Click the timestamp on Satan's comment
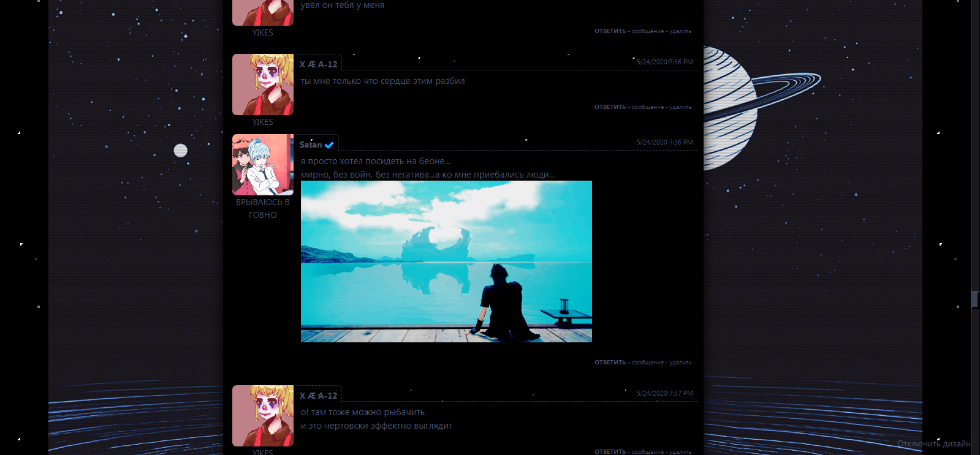This screenshot has width=980, height=455. [x=664, y=142]
